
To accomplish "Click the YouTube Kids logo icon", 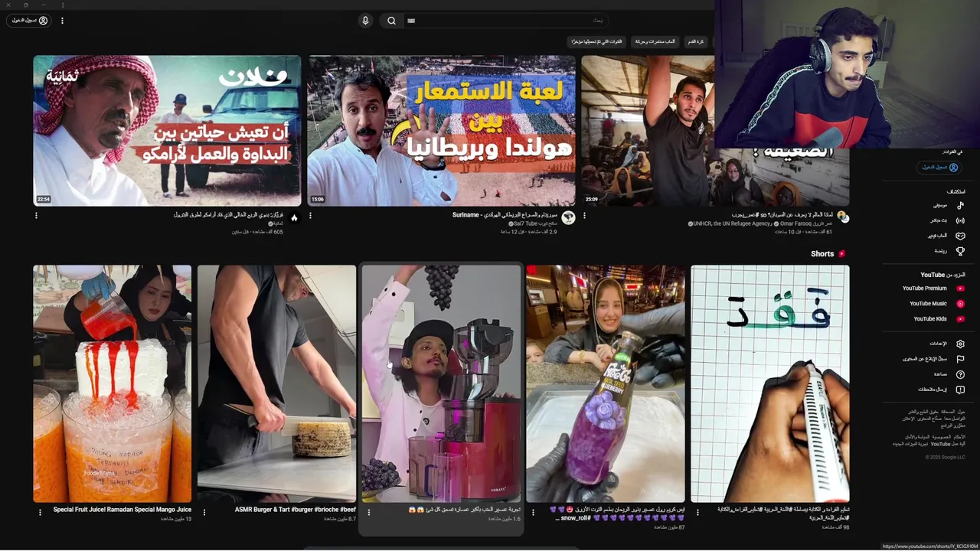I will (960, 319).
